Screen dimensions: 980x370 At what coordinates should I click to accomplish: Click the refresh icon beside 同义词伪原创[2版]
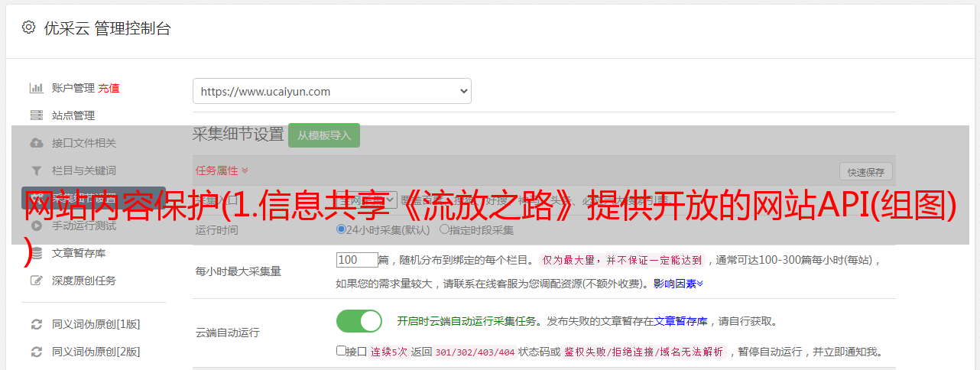click(x=36, y=352)
